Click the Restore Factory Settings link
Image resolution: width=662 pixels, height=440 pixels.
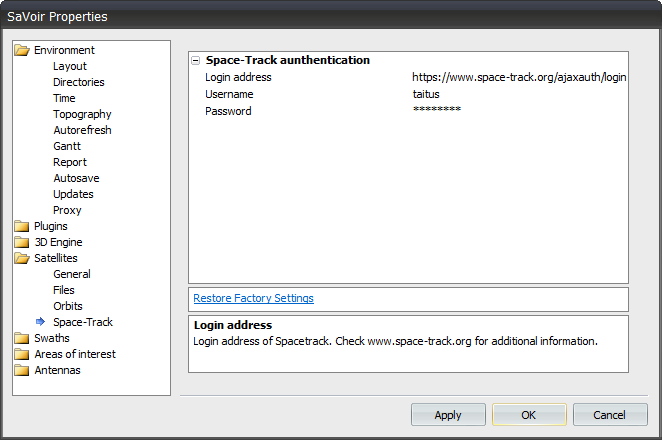253,298
